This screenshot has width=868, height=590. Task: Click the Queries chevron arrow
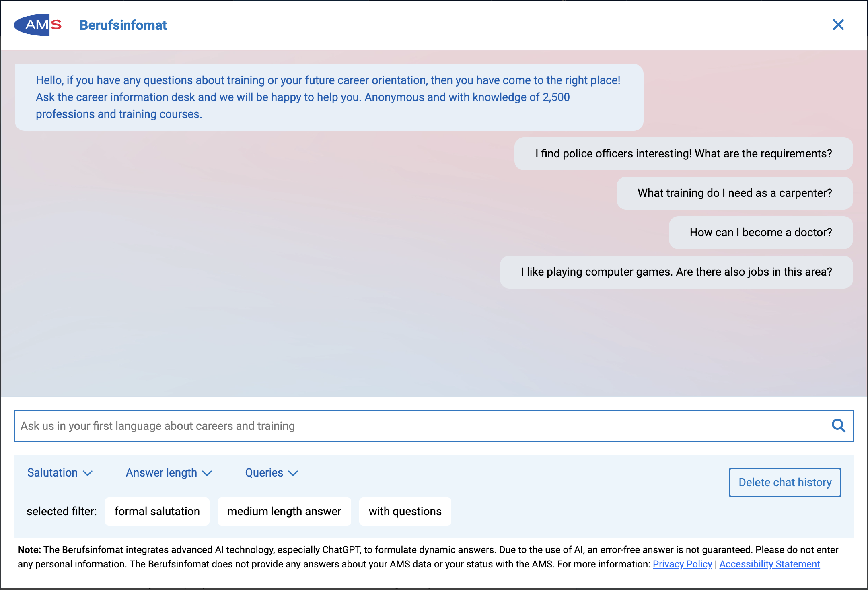(x=293, y=473)
